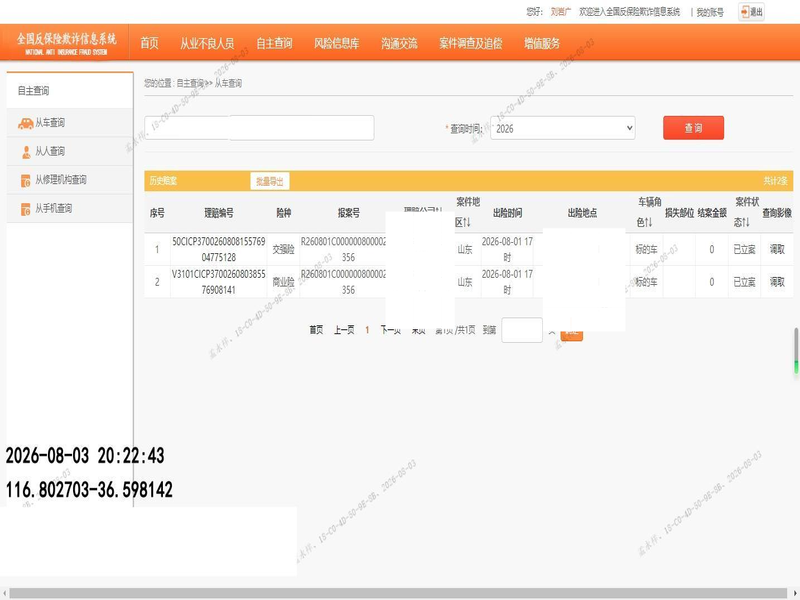
Task: Click the 已立案 status in row 2
Action: pos(744,282)
